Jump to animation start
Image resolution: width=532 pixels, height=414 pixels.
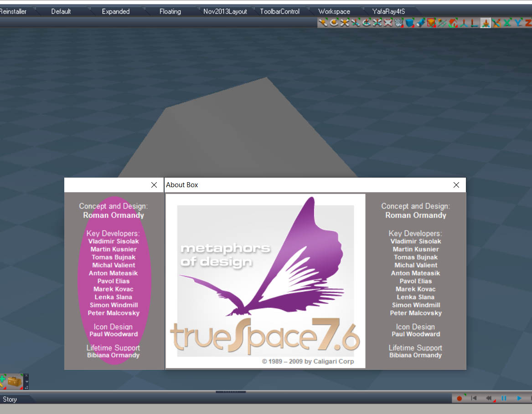point(474,398)
